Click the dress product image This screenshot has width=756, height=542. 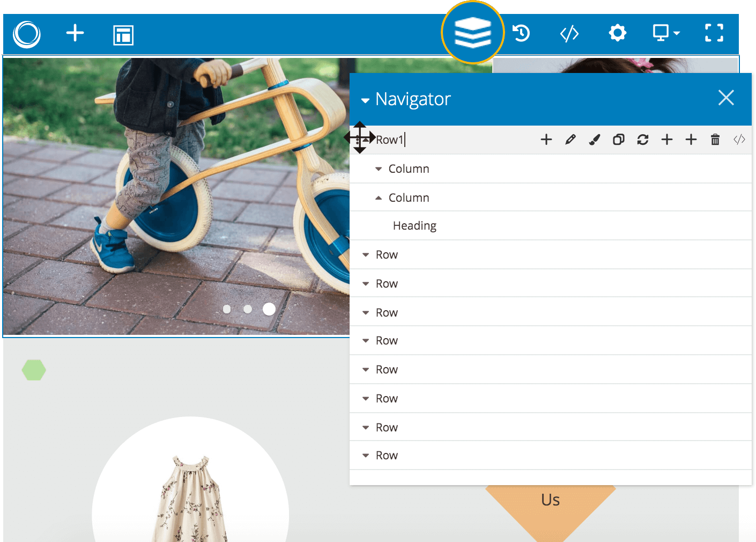190,499
